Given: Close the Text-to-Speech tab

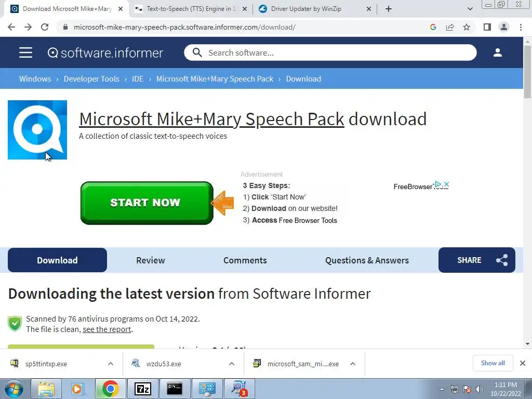Looking at the screenshot, I should click(245, 9).
